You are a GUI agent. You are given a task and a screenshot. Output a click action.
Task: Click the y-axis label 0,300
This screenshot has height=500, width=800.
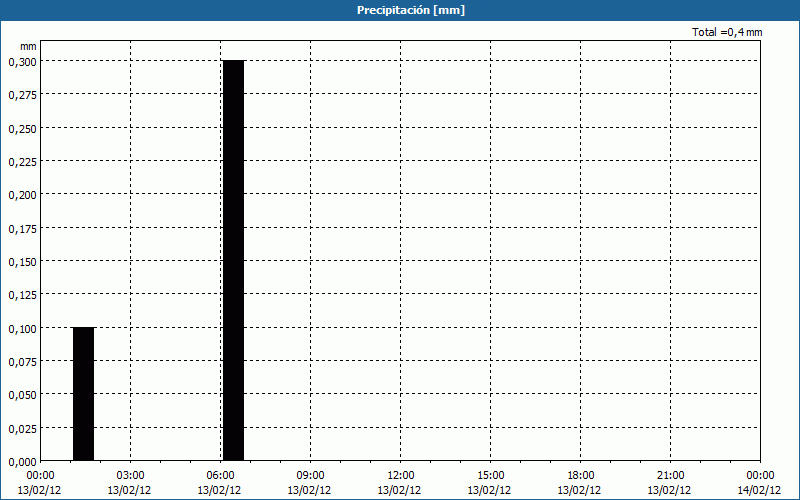(22, 62)
